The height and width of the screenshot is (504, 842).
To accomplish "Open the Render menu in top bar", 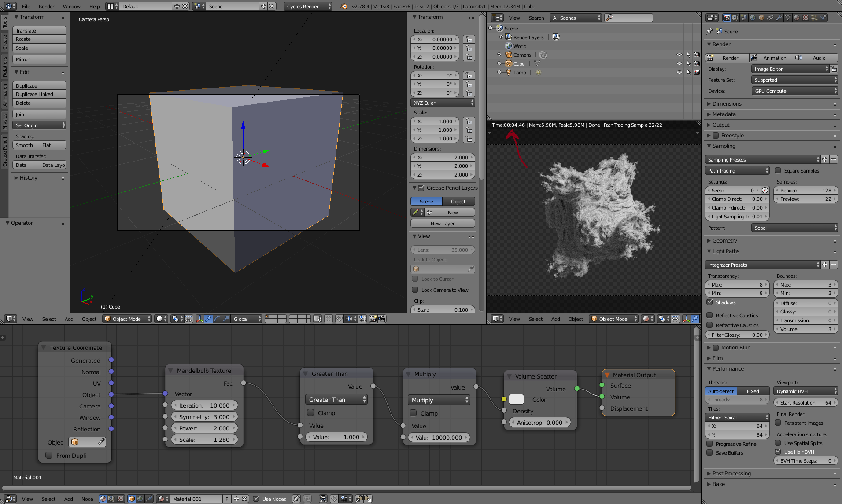I will 46,6.
